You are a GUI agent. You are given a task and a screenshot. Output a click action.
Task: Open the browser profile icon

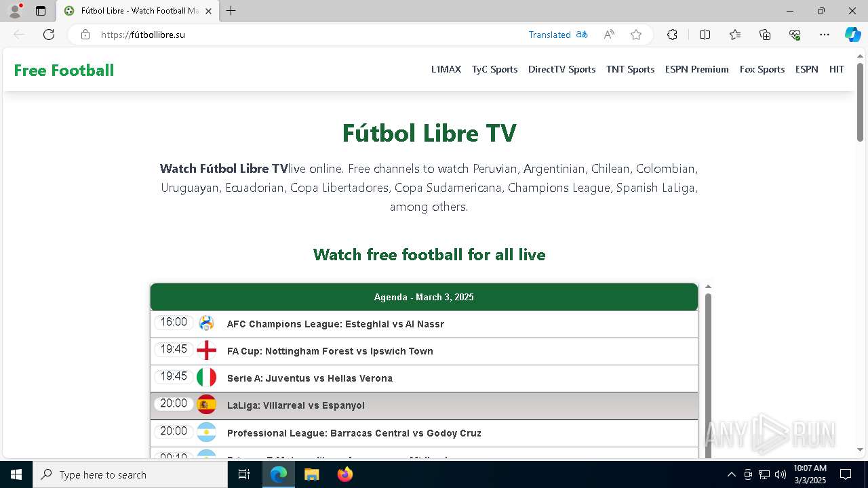click(x=15, y=10)
